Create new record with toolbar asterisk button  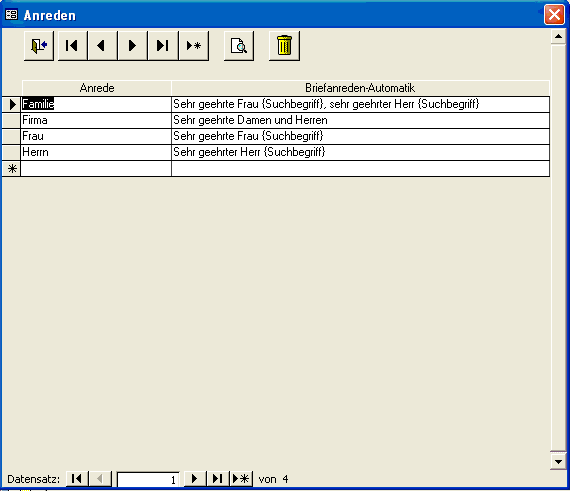tap(194, 46)
